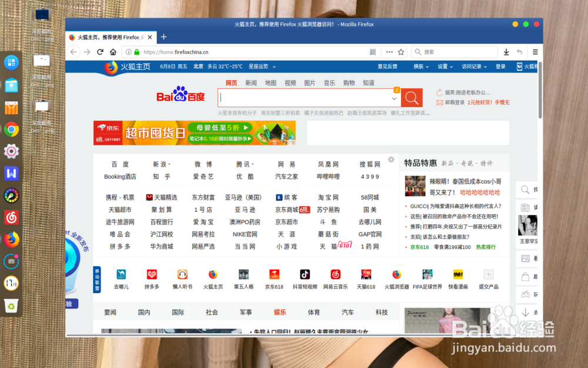Click the 提交产品 plus icon
Image resolution: width=588 pixels, height=368 pixels.
coord(489,274)
